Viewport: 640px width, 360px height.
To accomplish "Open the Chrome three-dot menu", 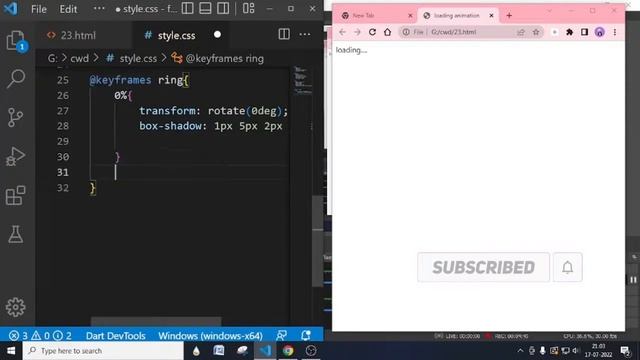I will coord(615,32).
